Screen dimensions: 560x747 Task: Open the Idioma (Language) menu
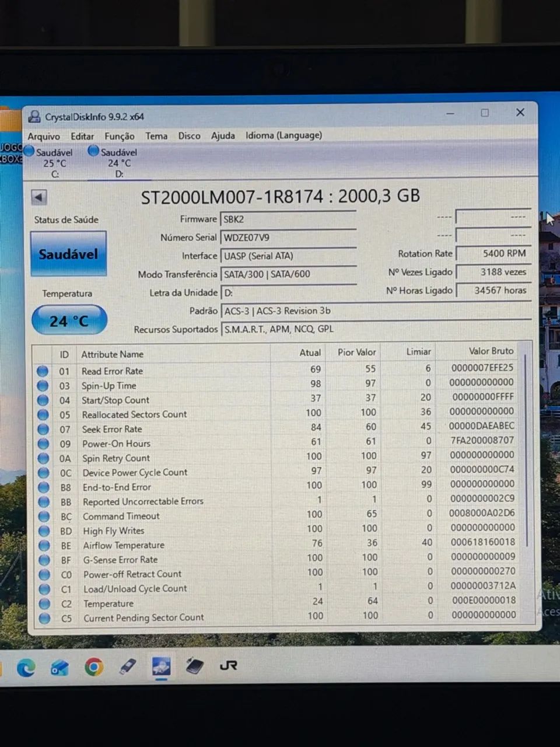tap(283, 135)
